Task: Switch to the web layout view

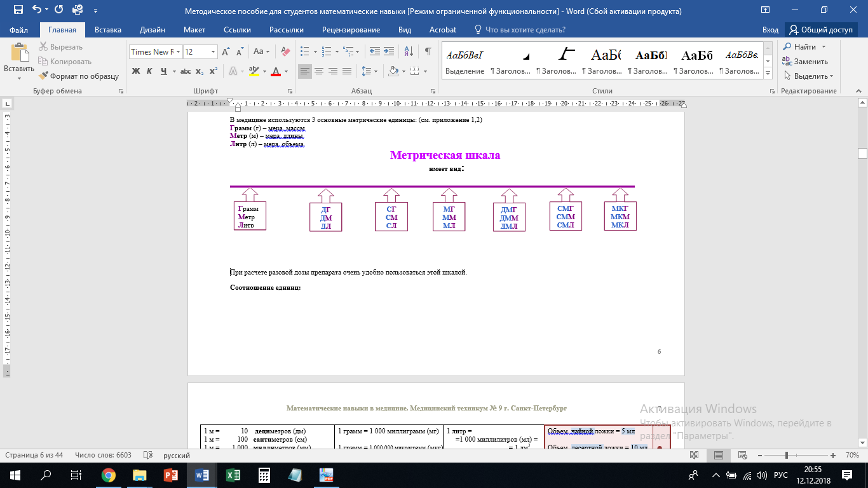Action: [x=743, y=456]
